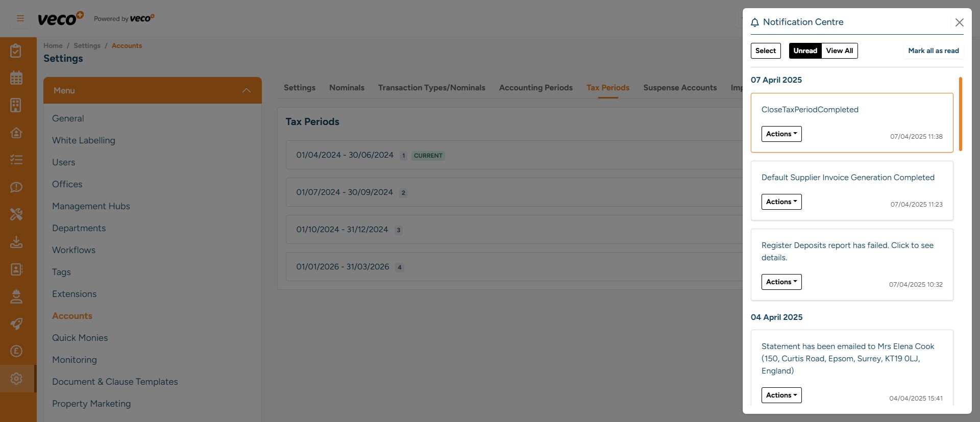Click the notification list orange scrollbar
The height and width of the screenshot is (422, 980).
(x=960, y=114)
